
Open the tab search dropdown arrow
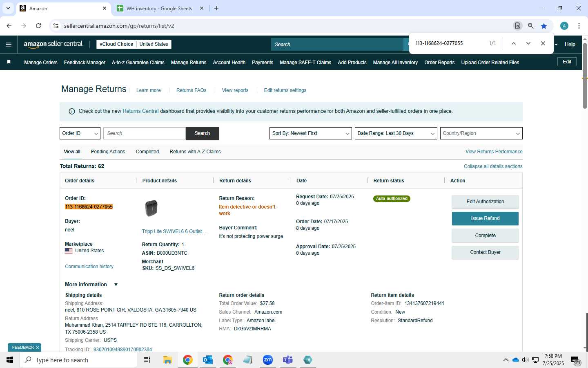pos(8,8)
